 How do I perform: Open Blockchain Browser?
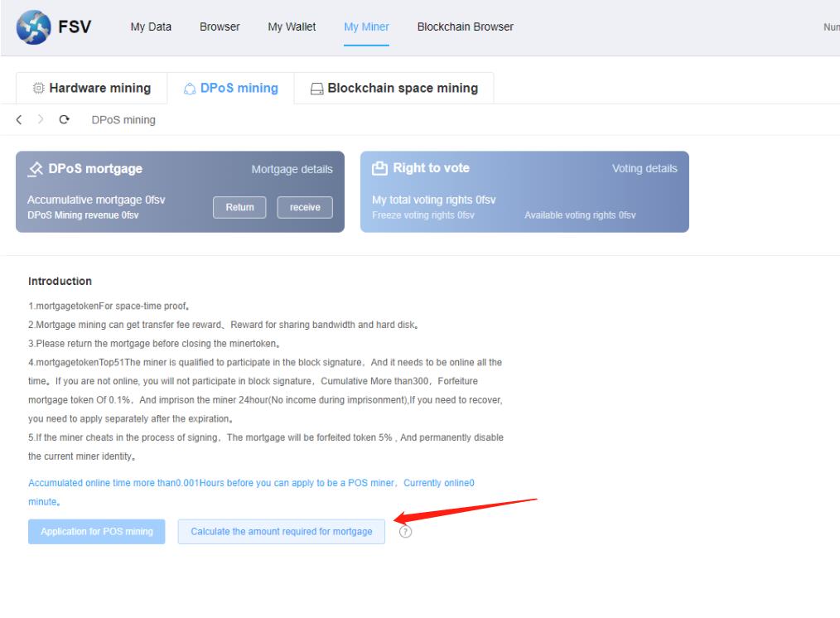click(x=466, y=27)
